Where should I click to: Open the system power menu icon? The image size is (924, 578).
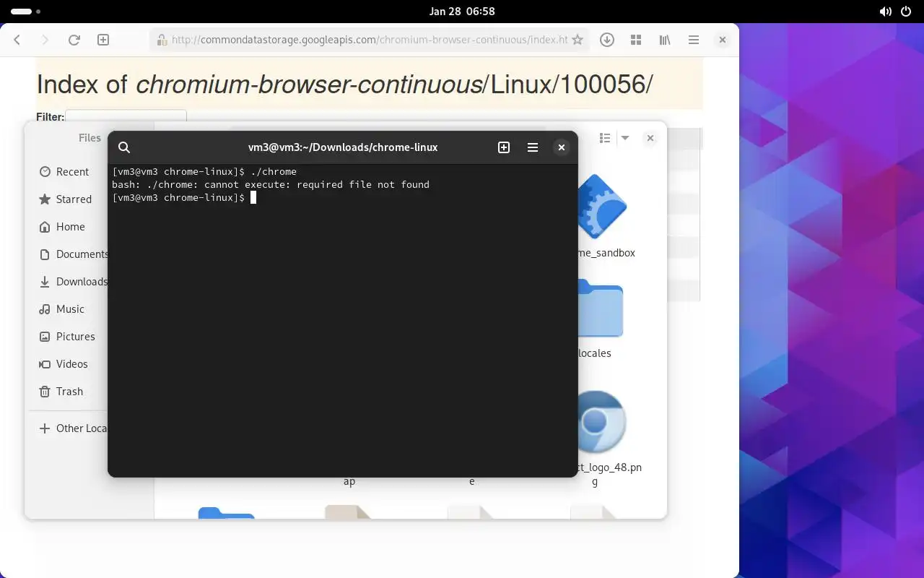tap(905, 12)
